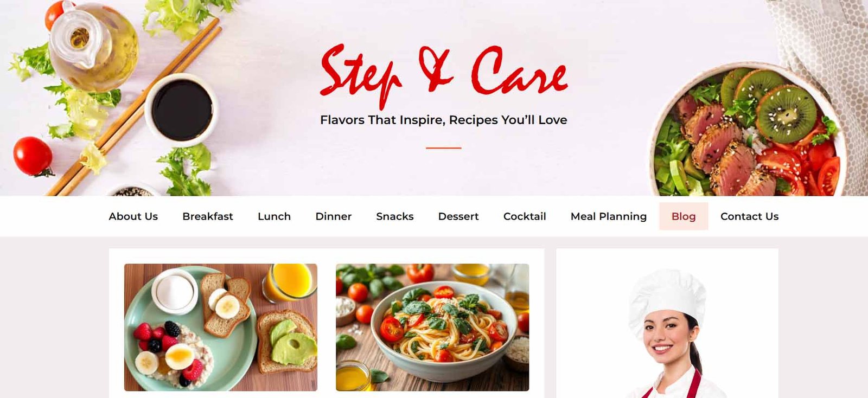Open the Dinner recipes page
Viewport: 868px width, 398px height.
point(333,216)
